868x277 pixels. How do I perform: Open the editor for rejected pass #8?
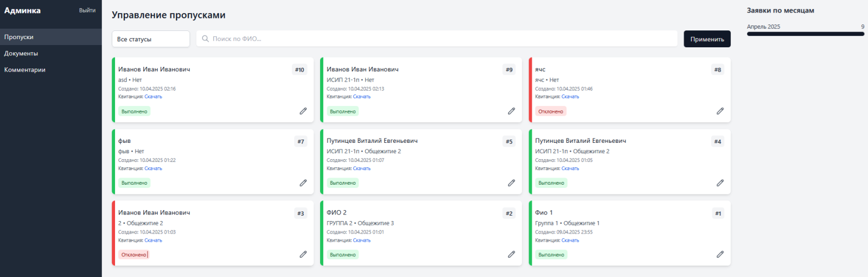tap(720, 111)
